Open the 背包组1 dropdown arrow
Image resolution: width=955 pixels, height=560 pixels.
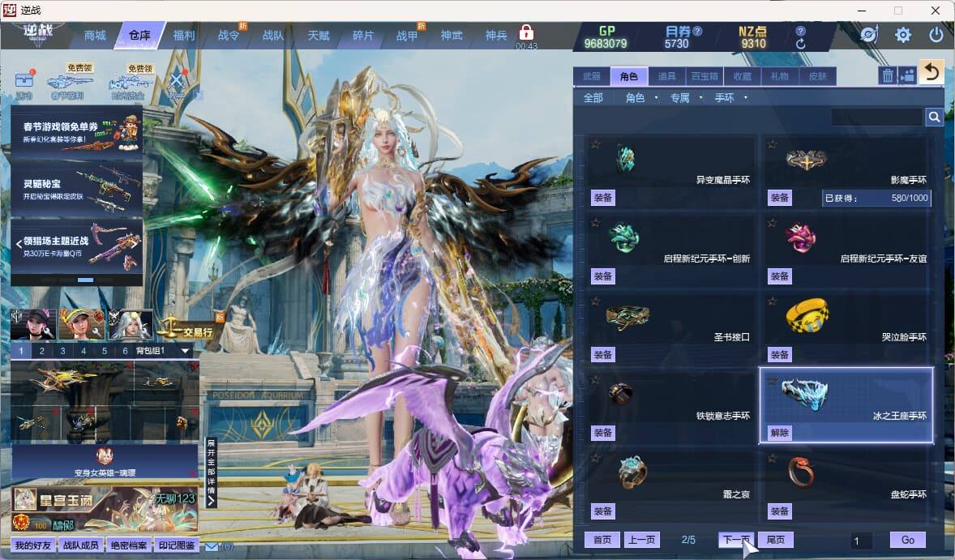point(185,351)
